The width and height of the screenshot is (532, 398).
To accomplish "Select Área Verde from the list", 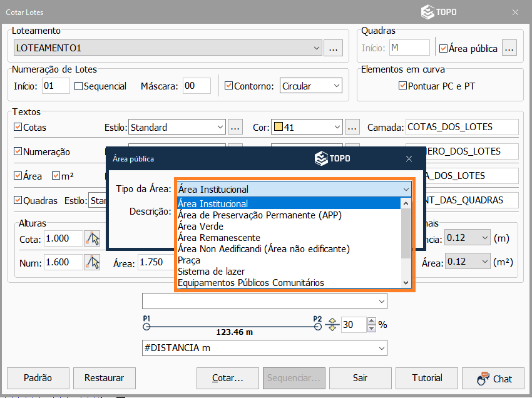I will 200,227.
